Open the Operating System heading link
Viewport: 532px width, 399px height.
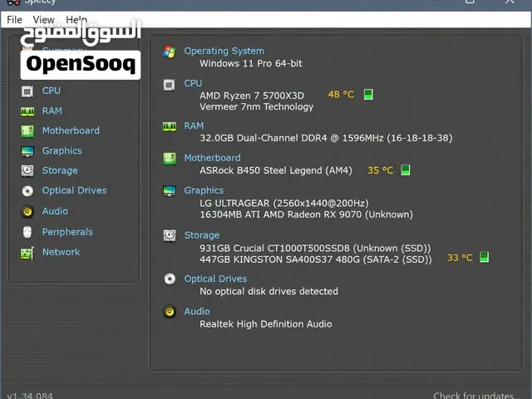coord(224,51)
